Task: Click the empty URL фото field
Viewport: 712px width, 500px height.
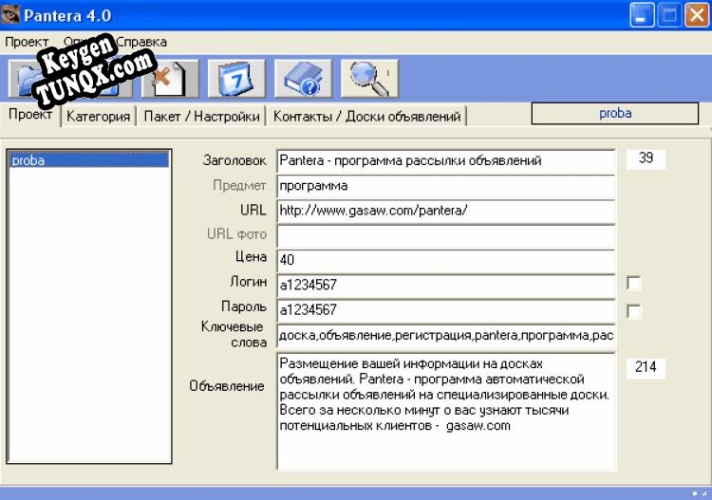Action: click(x=446, y=236)
